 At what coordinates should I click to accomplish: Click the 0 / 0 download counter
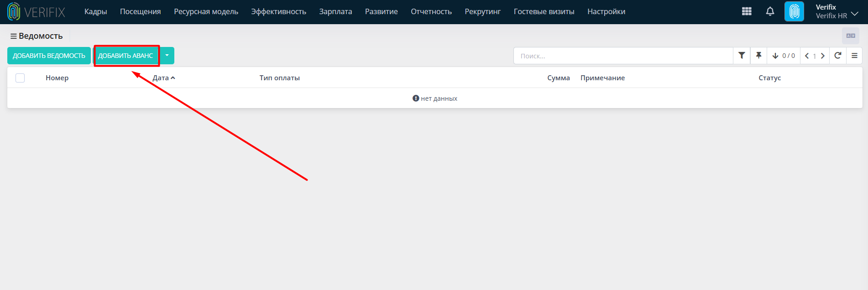tap(784, 56)
